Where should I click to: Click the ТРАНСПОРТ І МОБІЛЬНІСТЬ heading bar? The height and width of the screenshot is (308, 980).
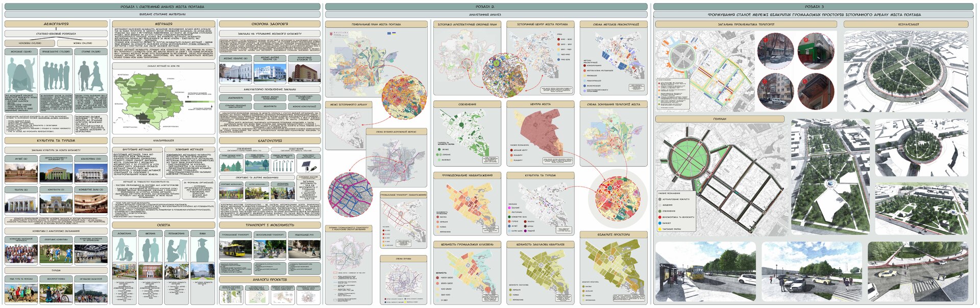269,224
